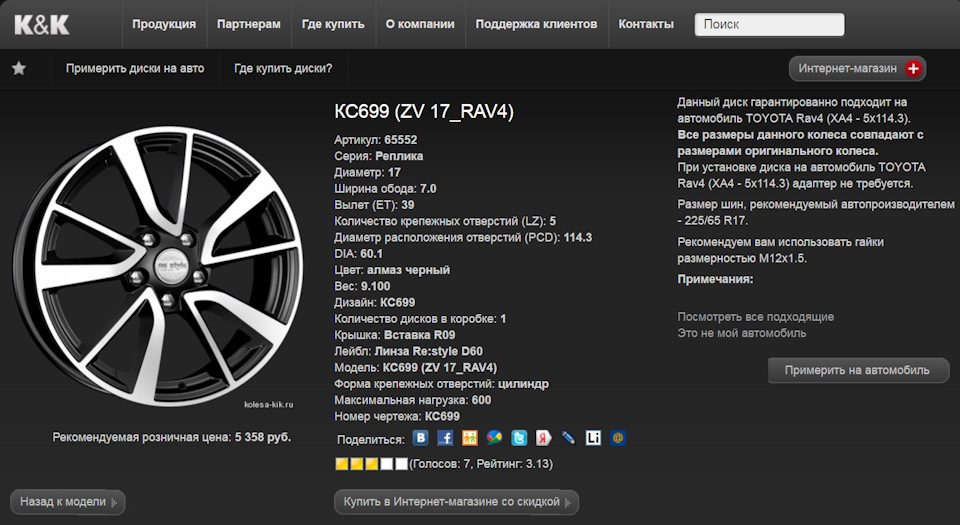Share via Google Buzz icon
The width and height of the screenshot is (960, 525).
point(494,438)
